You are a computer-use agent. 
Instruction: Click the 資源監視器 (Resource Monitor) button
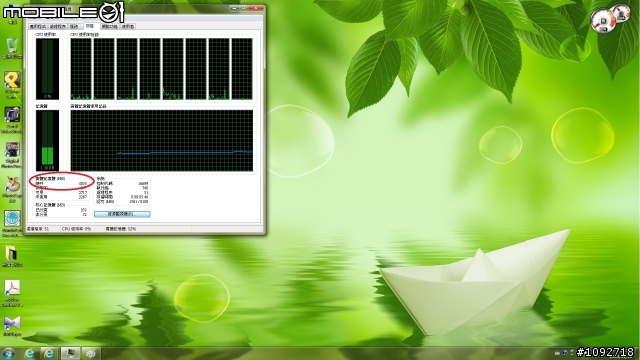coord(122,214)
